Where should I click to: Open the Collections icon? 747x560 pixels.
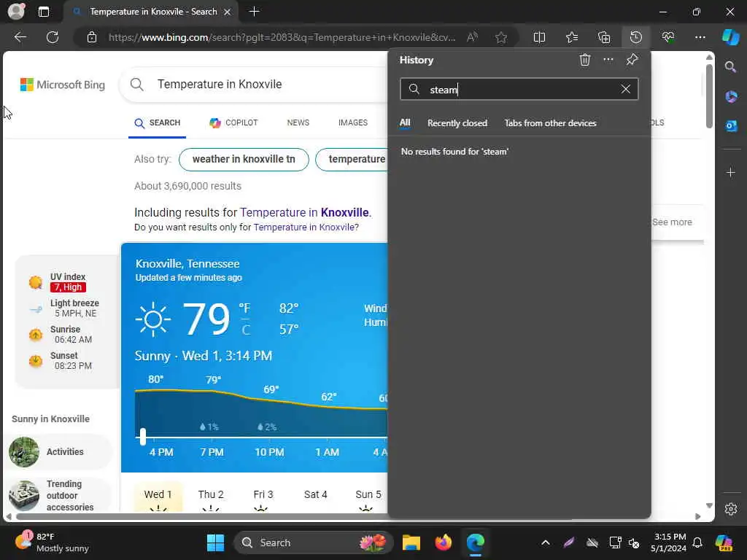(603, 37)
